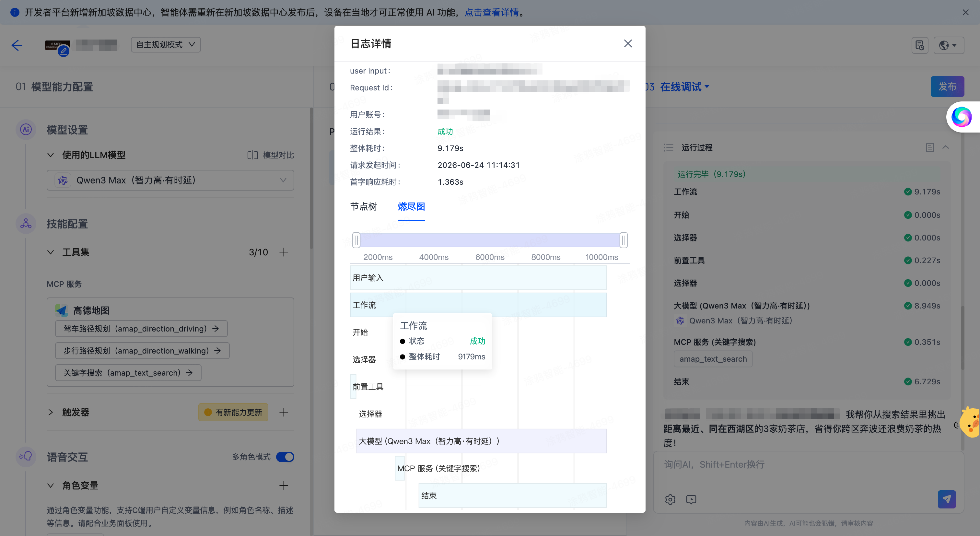
Task: Select the 工作流 bar in burndown chart
Action: [478, 305]
